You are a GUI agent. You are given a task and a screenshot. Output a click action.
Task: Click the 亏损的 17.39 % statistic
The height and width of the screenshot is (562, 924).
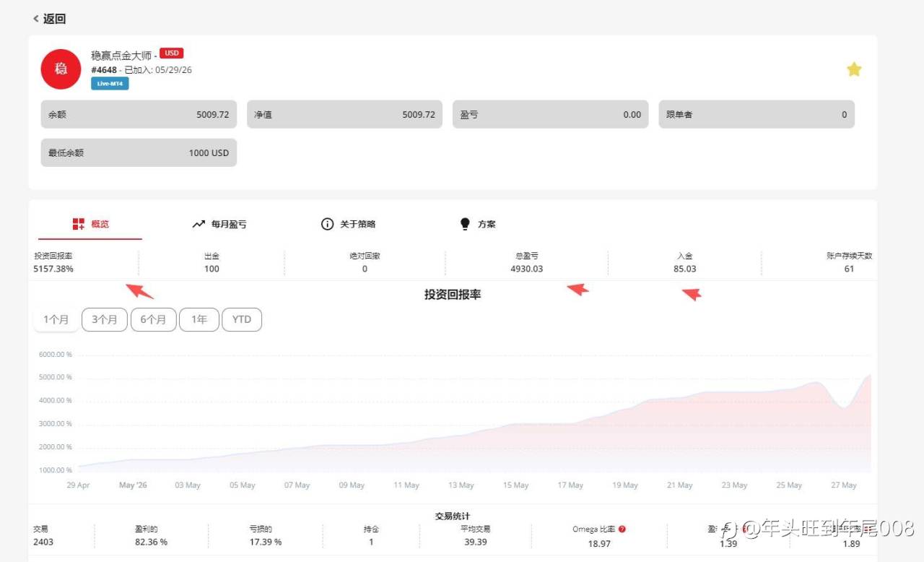pyautogui.click(x=265, y=535)
